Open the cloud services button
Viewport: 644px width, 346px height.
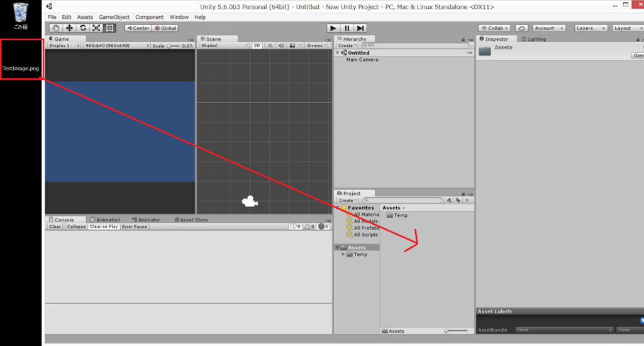click(x=521, y=28)
